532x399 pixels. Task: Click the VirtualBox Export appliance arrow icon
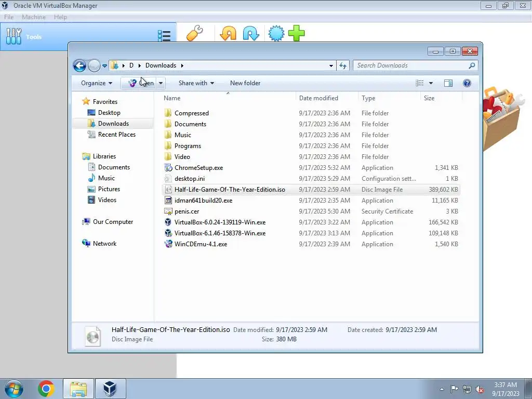[251, 34]
